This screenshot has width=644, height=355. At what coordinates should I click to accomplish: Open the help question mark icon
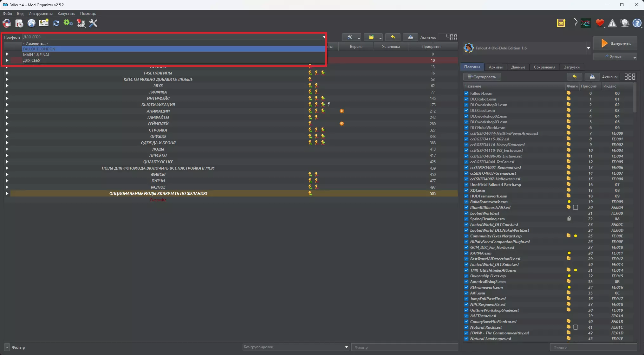point(637,23)
